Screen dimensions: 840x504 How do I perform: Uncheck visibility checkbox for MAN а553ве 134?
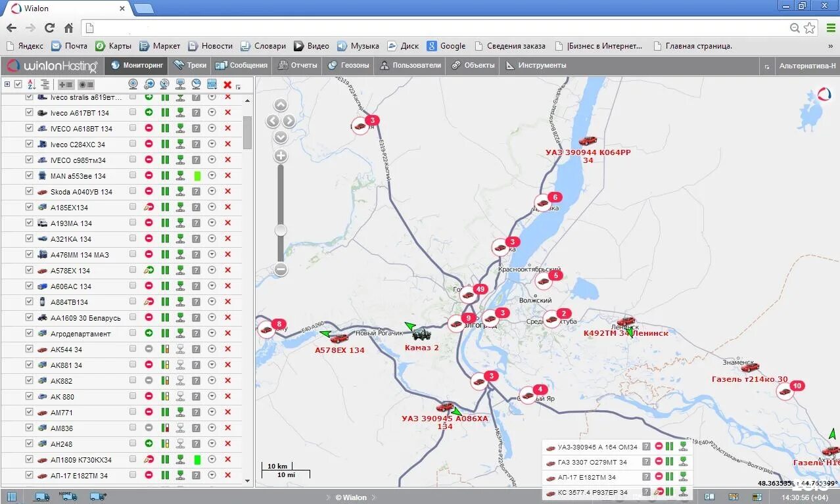point(29,175)
